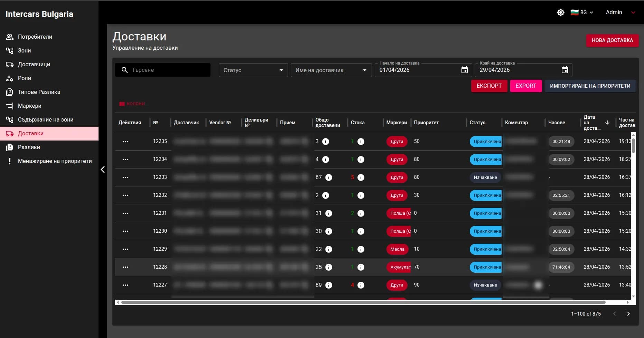Show Стока info icon in row 12228
644x338 pixels.
[361, 267]
